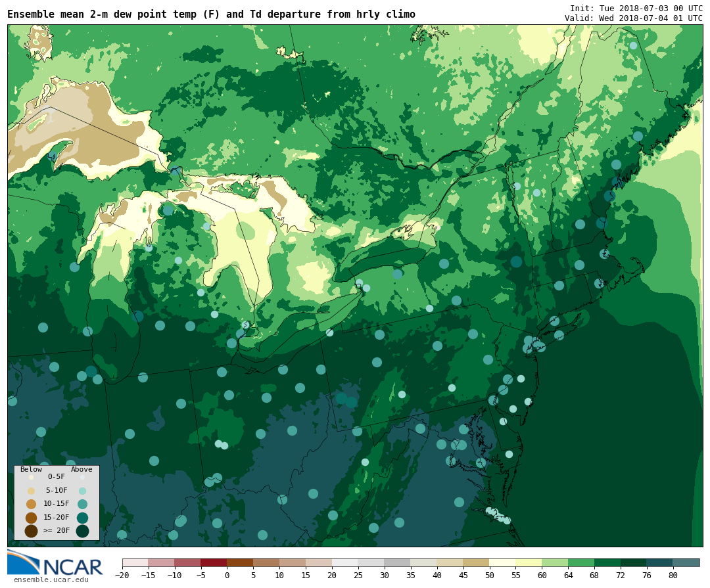The image size is (710, 588).
Task: Pick the color swatch between -15 and -10
Action: (x=162, y=562)
